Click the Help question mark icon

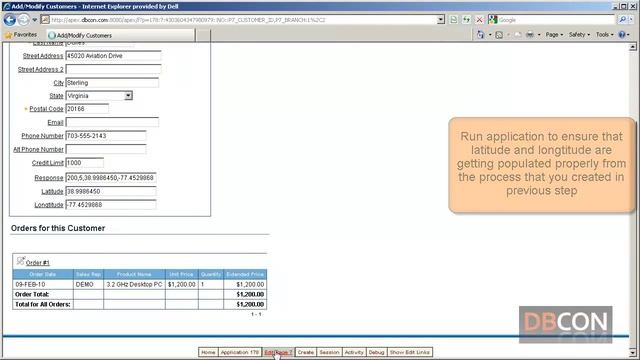[622, 35]
